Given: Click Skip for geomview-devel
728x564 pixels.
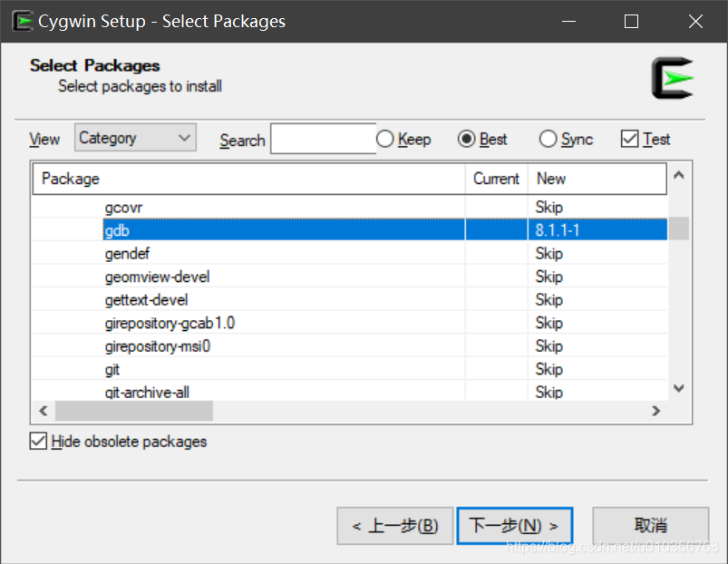Looking at the screenshot, I should pos(548,277).
